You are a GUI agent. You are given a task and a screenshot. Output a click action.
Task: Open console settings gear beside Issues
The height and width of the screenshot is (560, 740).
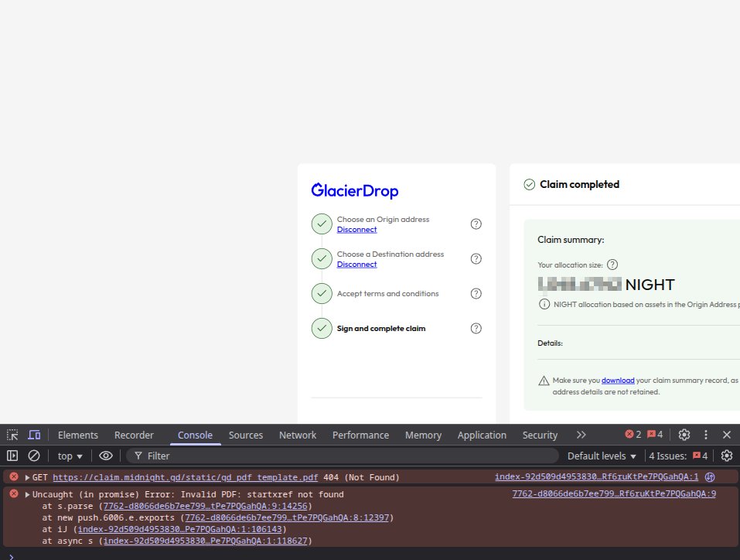click(x=727, y=456)
